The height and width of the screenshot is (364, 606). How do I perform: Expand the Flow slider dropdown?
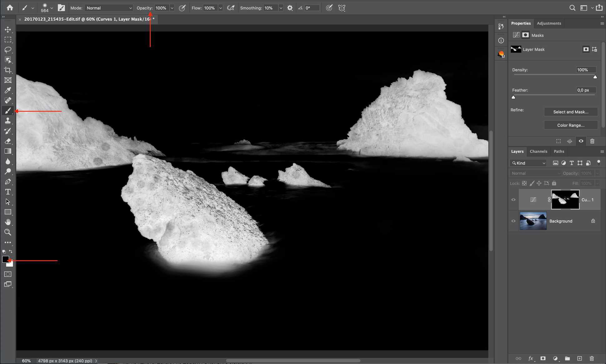[x=221, y=8]
